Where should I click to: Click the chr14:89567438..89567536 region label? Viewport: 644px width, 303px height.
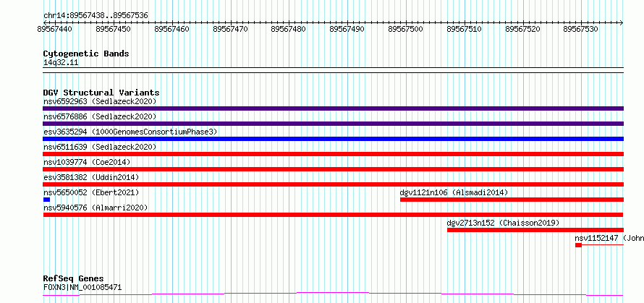[96, 16]
